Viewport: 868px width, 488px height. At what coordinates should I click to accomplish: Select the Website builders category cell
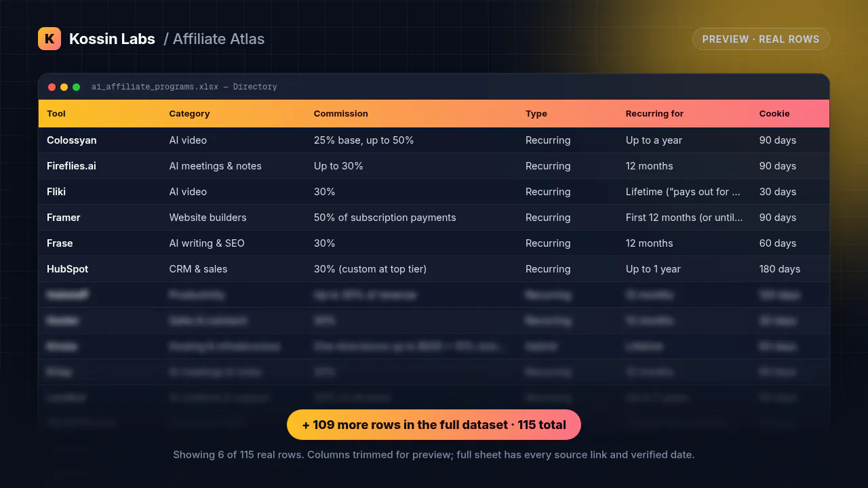(x=208, y=218)
